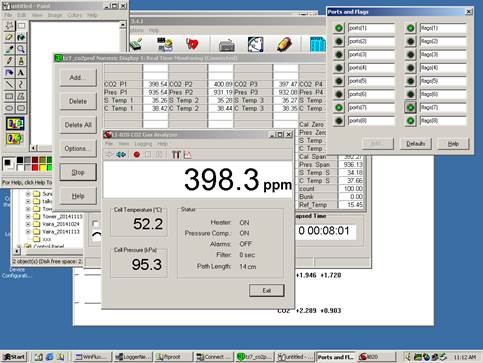The width and height of the screenshot is (483, 363).
Task: Choose the Ellipse tool in Paint
Action: pos(9,108)
